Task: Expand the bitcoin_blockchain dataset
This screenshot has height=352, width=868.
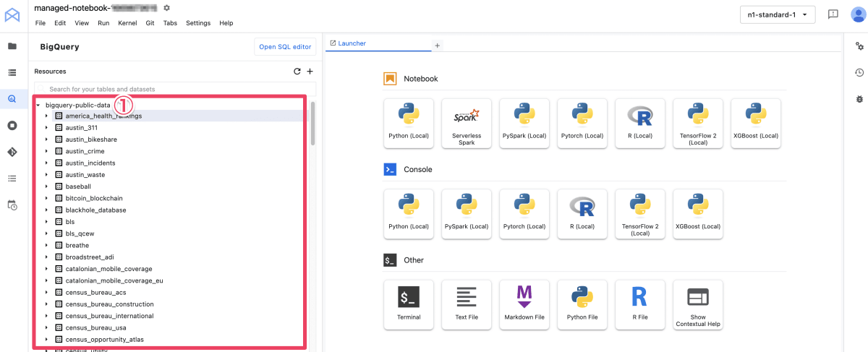Action: [46, 198]
